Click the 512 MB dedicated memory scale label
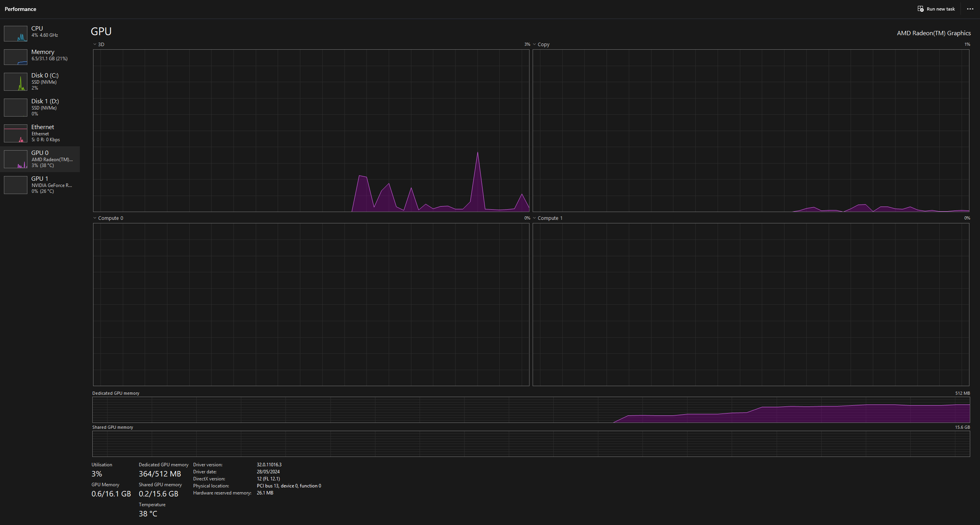980x525 pixels. (962, 393)
